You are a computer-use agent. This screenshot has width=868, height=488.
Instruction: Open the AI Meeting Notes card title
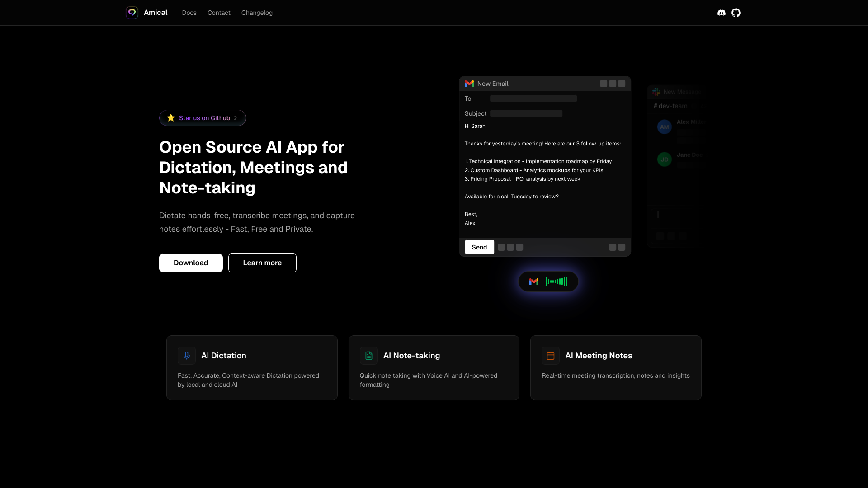pos(599,356)
